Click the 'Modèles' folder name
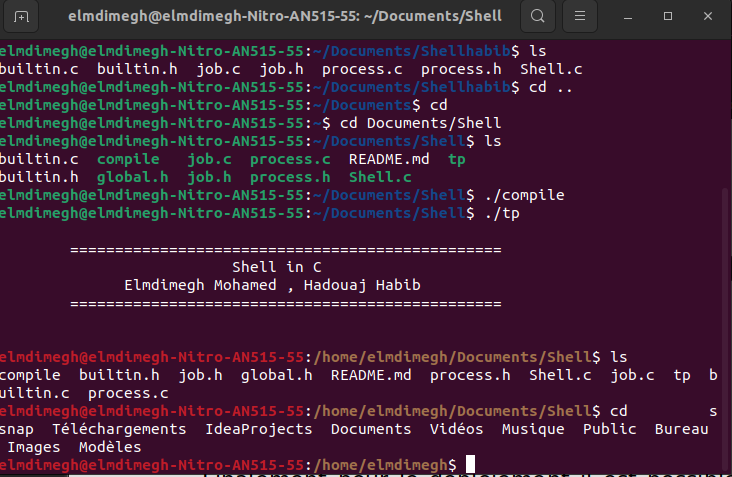Screen dimensions: 732x477 click(110, 447)
